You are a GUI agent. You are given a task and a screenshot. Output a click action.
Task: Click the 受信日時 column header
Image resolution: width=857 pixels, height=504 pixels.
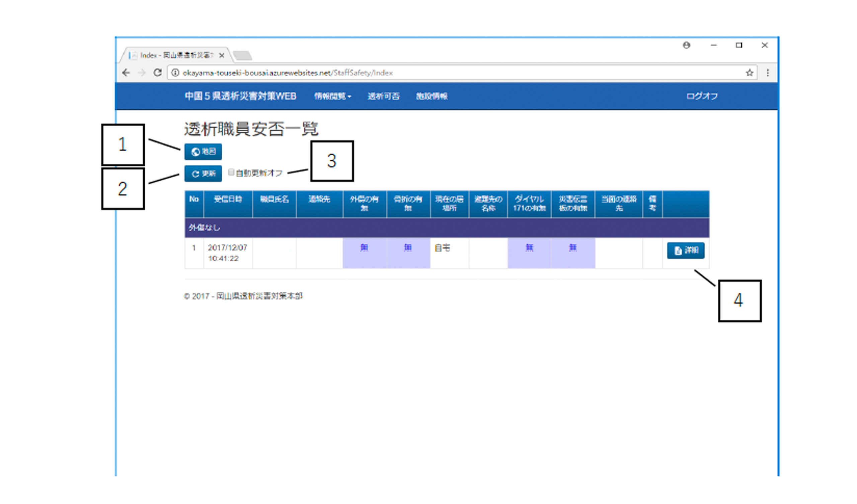pyautogui.click(x=228, y=200)
